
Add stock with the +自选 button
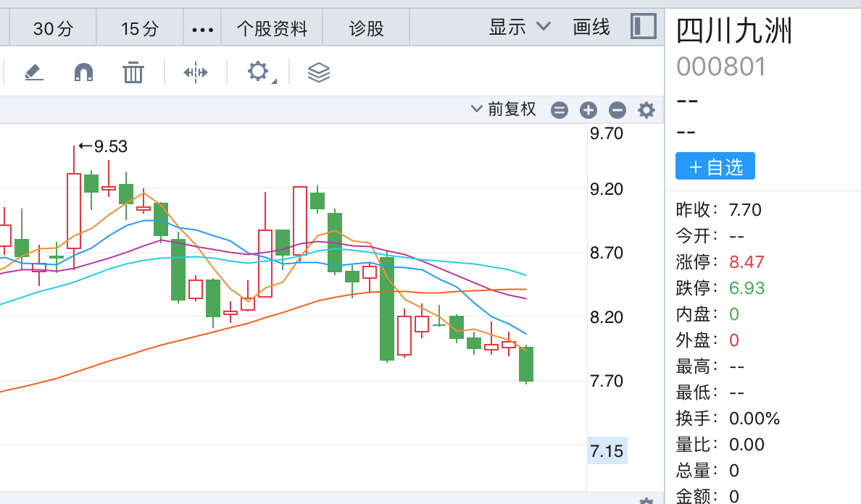(715, 167)
